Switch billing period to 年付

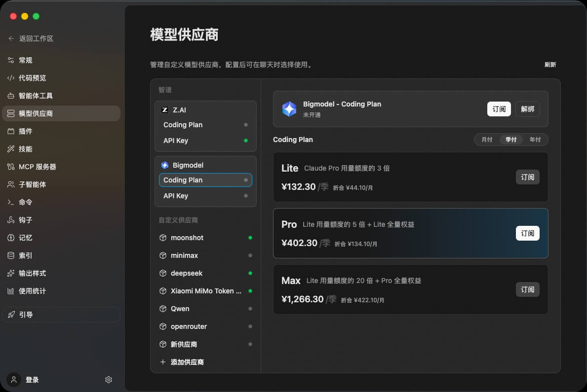point(535,140)
